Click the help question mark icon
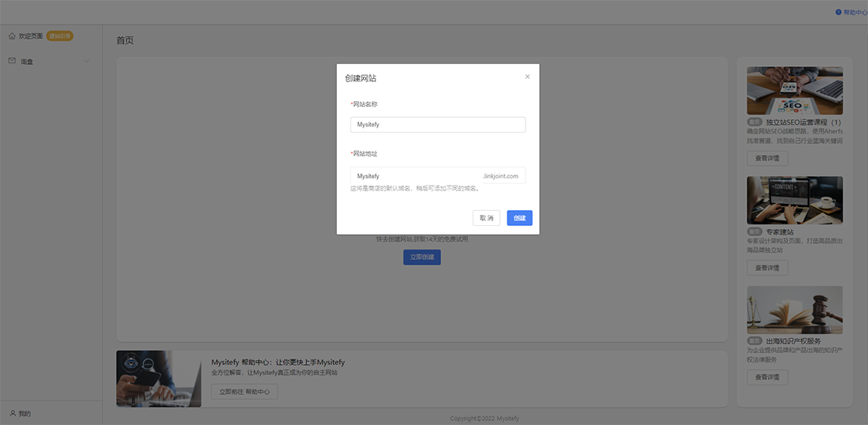The height and width of the screenshot is (425, 868). click(838, 12)
